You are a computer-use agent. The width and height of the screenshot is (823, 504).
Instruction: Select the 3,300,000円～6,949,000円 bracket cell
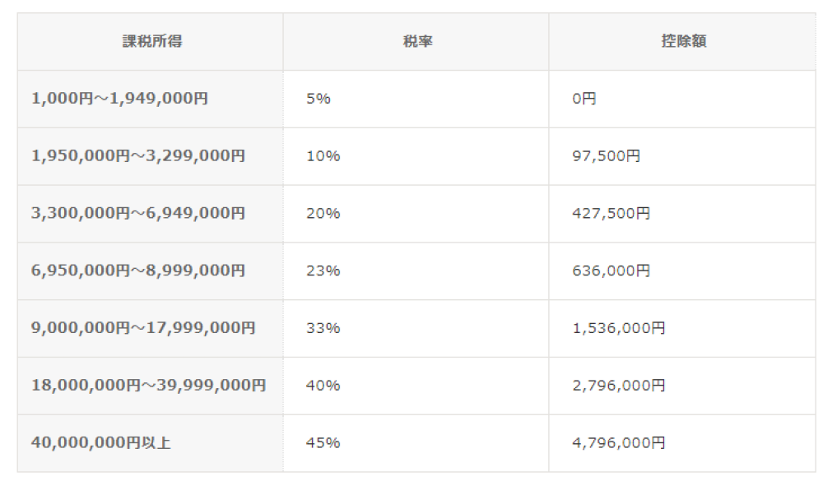tap(151, 214)
